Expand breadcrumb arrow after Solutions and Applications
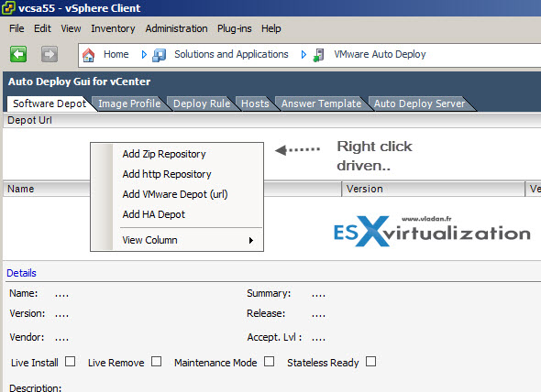This screenshot has width=541, height=392. (x=304, y=54)
